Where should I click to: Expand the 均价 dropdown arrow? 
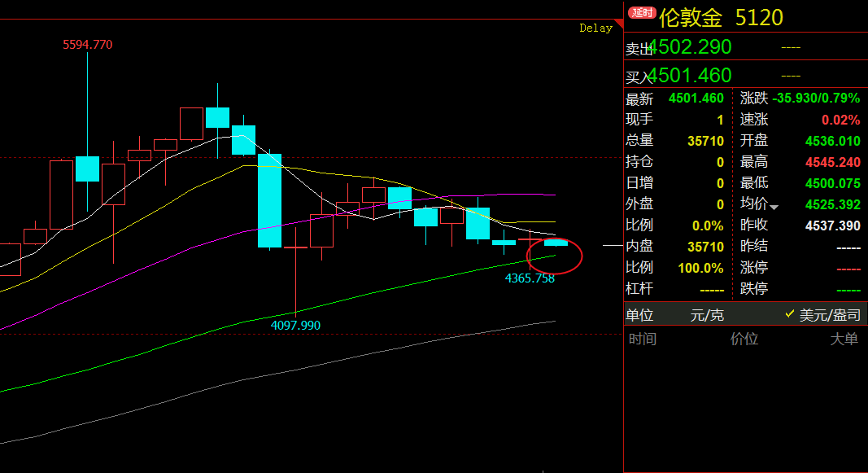pyautogui.click(x=774, y=208)
